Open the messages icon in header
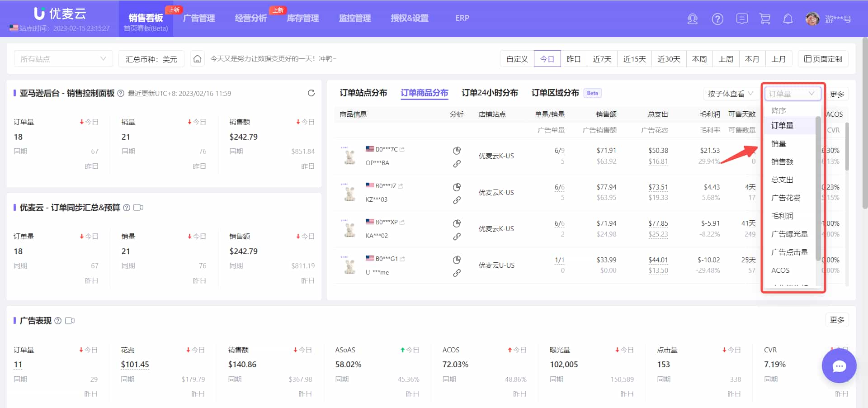The image size is (868, 408). (742, 19)
